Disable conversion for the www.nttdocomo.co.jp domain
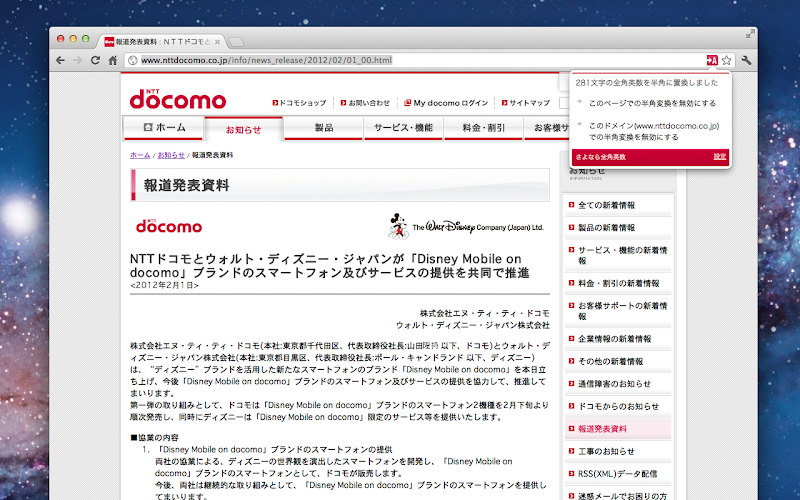 pyautogui.click(x=654, y=131)
